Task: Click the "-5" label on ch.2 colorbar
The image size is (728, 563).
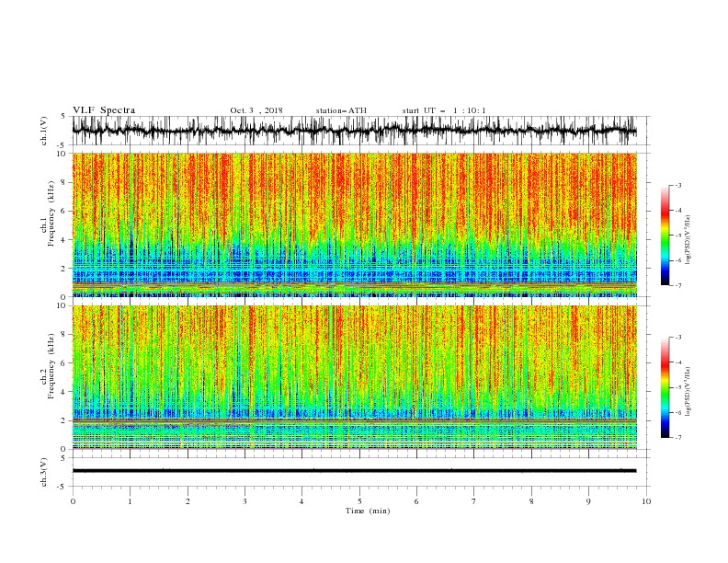Action: [x=677, y=387]
